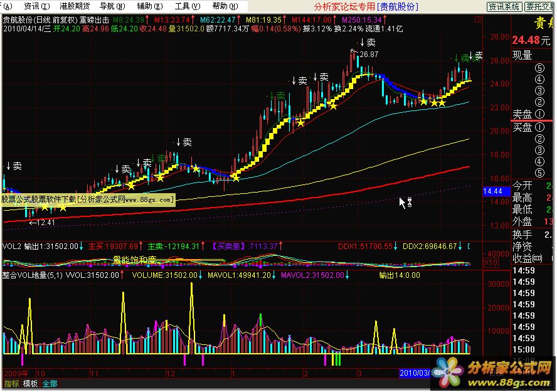Open the 辅助(E) menu

(x=149, y=6)
